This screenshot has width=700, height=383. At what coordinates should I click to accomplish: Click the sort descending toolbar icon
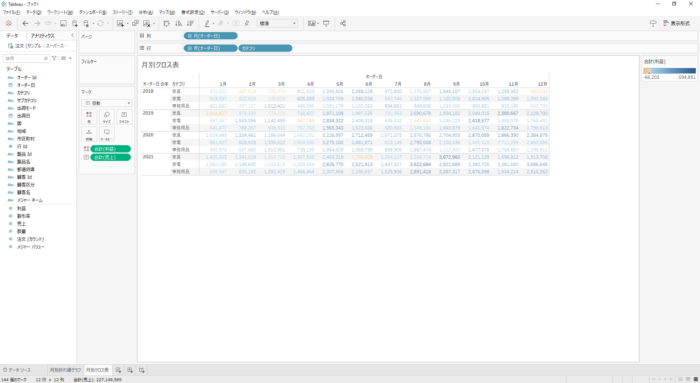[190, 23]
